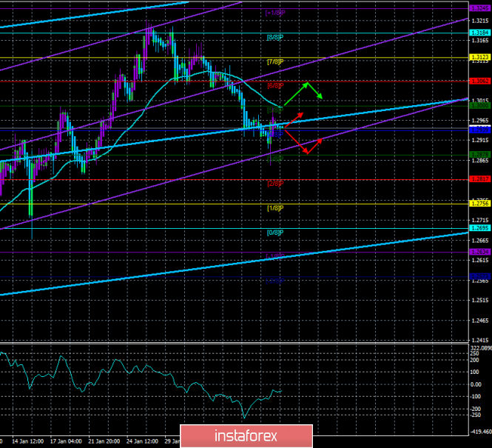Click the 1.3123 yellow price level tag

479,57
